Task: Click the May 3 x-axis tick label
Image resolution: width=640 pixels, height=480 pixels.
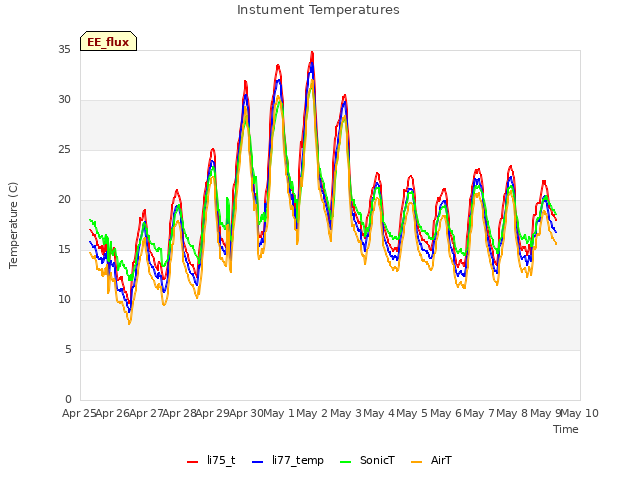Action: coord(346,413)
